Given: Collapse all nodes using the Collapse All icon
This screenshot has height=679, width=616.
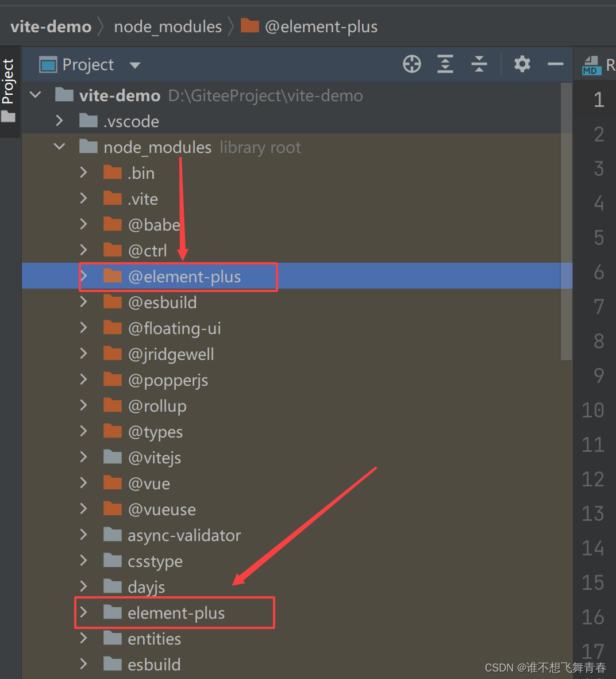Looking at the screenshot, I should click(479, 64).
